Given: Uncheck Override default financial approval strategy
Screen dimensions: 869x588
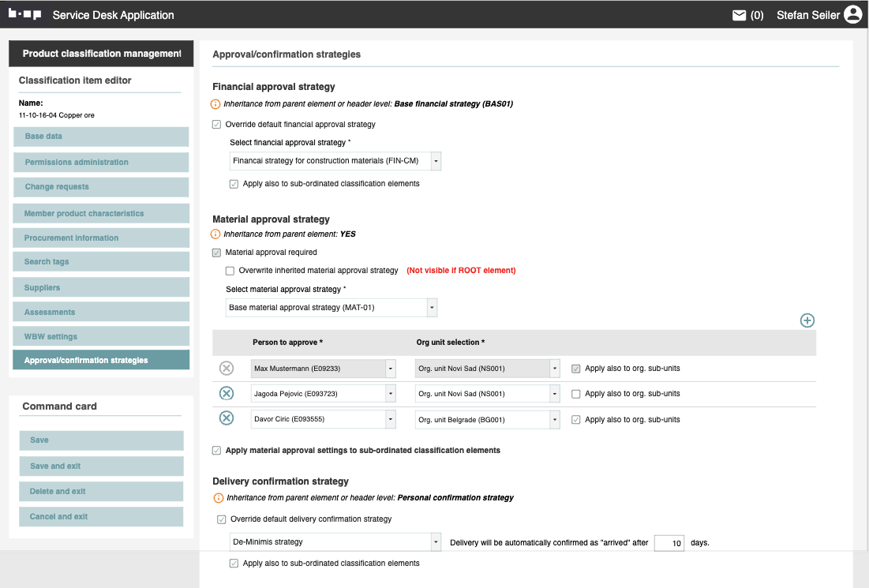Looking at the screenshot, I should (217, 125).
